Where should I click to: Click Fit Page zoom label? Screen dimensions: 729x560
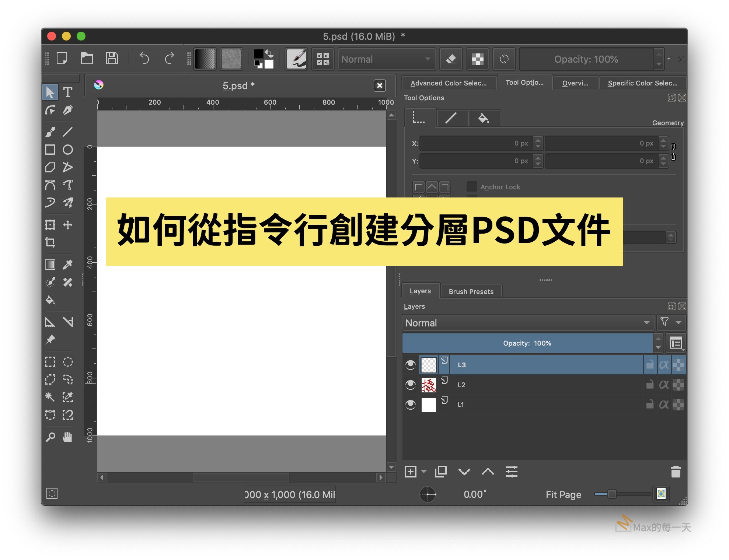pos(563,494)
